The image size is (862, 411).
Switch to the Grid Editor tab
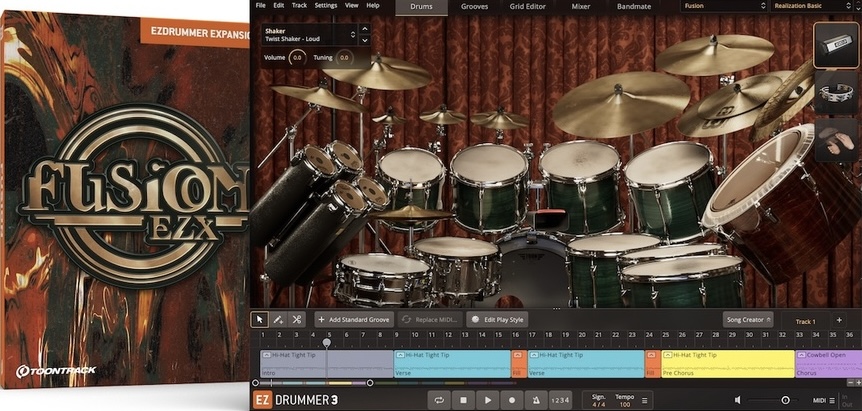[x=528, y=7]
